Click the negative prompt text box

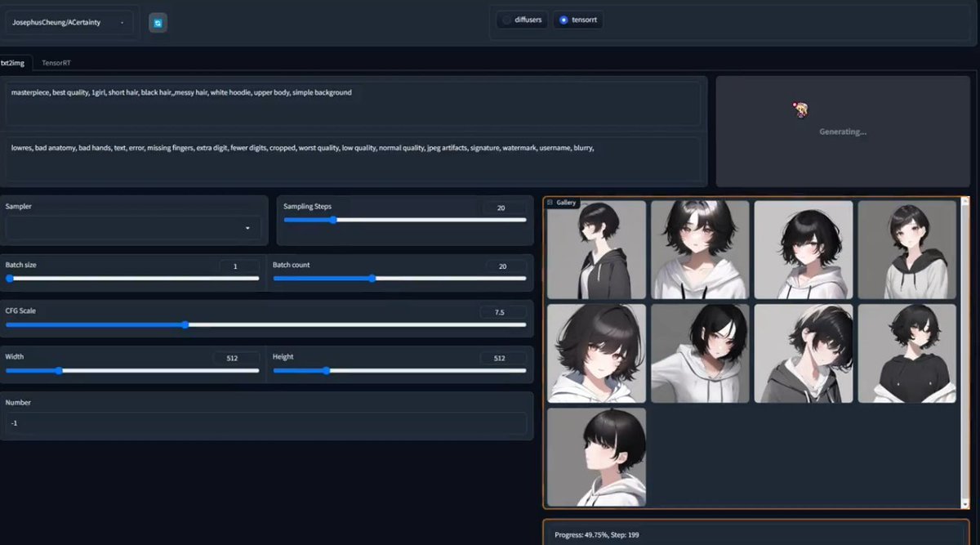point(353,159)
